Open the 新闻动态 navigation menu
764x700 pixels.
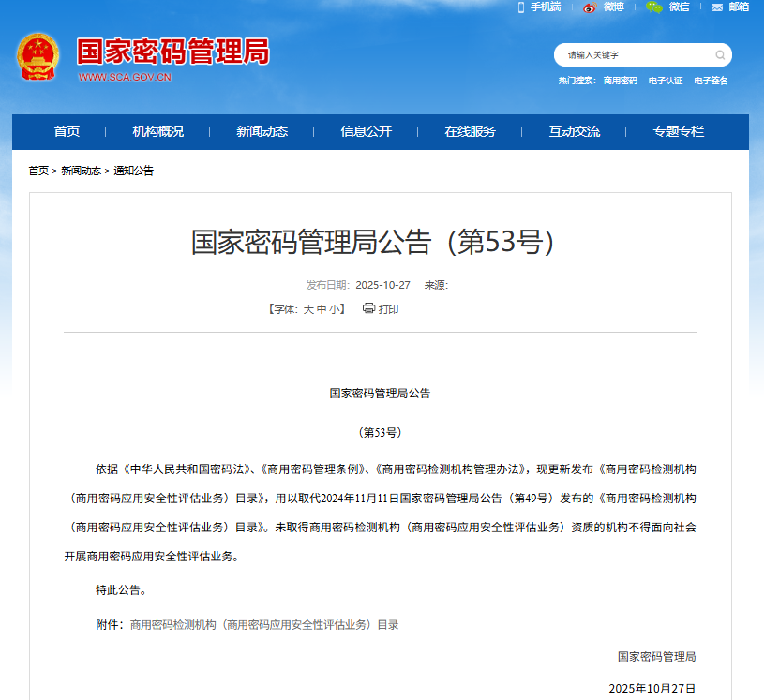coord(262,132)
